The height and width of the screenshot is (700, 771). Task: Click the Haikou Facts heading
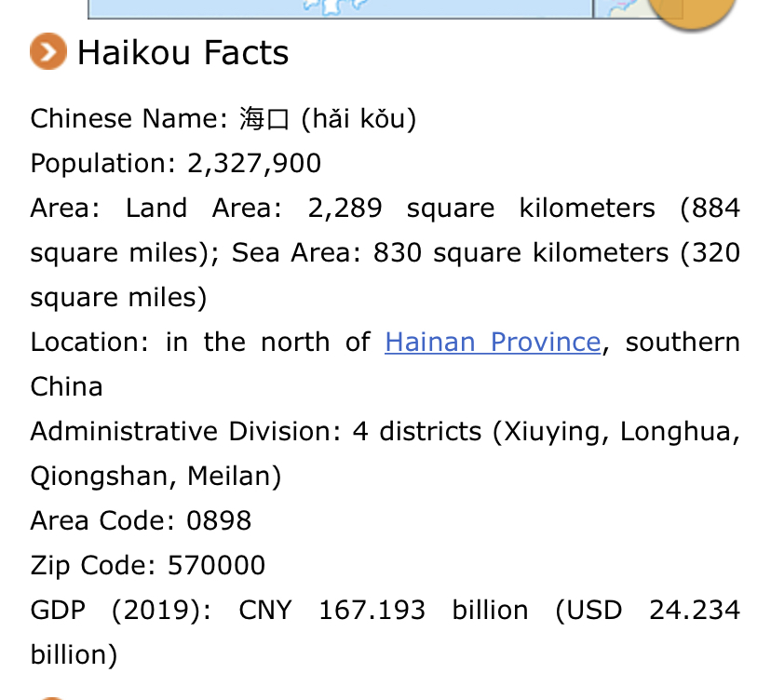pyautogui.click(x=183, y=52)
